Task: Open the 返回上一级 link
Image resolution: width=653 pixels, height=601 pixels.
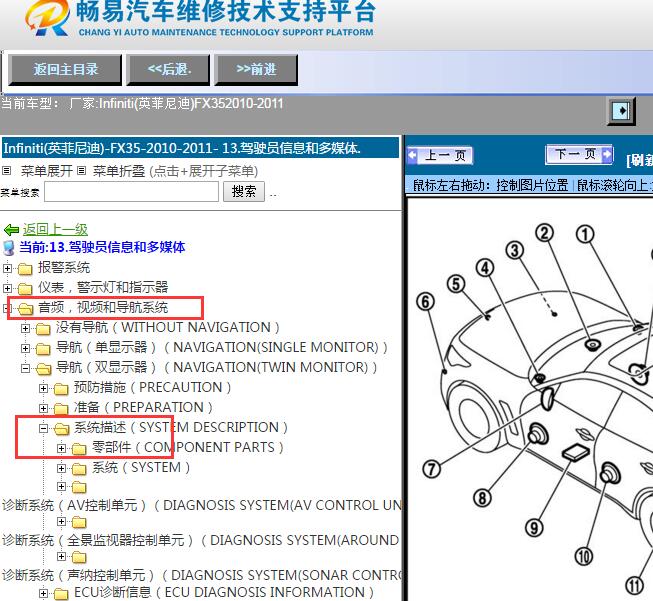Action: [55, 229]
